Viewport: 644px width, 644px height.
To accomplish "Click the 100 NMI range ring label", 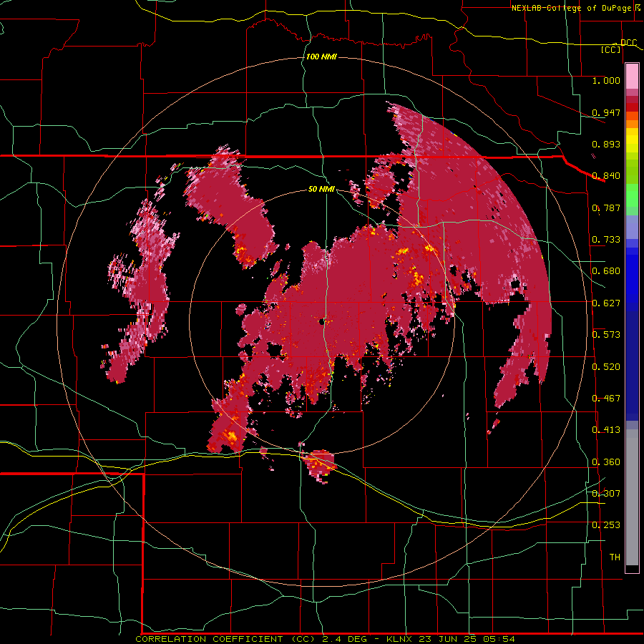I will (x=321, y=57).
